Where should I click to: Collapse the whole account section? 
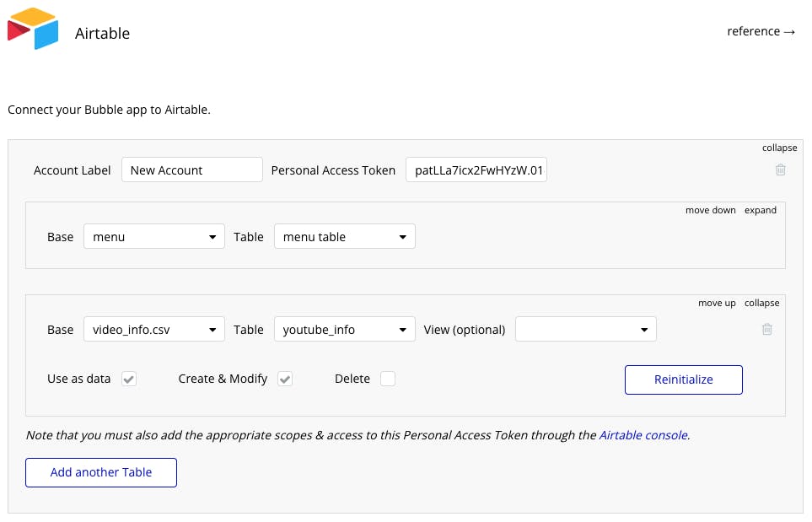tap(779, 148)
